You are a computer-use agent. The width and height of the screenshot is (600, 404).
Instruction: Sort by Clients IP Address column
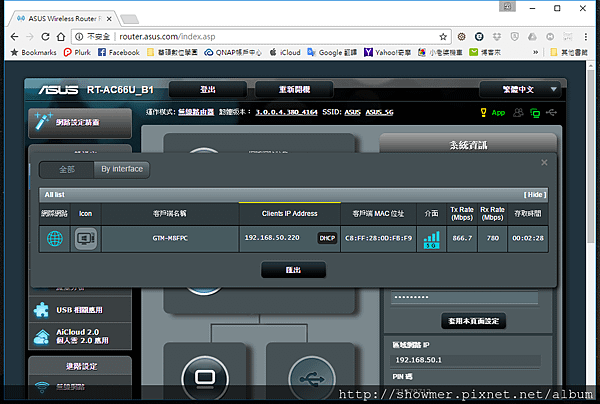290,213
